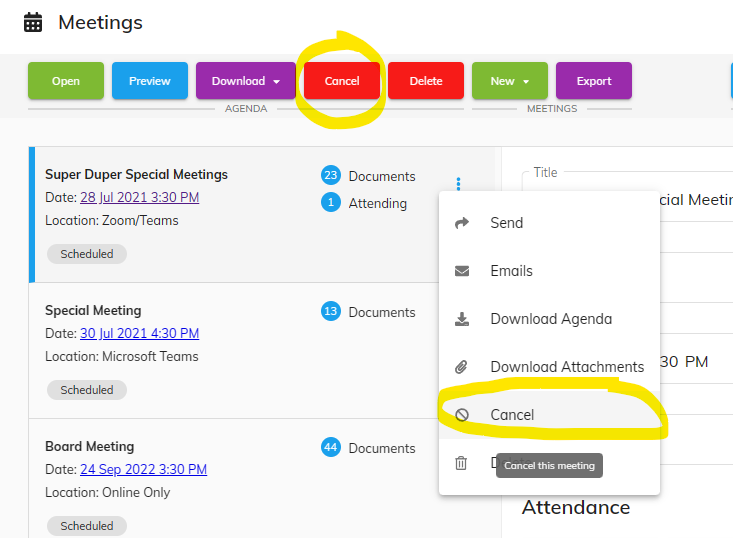This screenshot has width=733, height=538.
Task: Open the 30 Jul 2021 4:30 PM date link
Action: click(x=139, y=333)
